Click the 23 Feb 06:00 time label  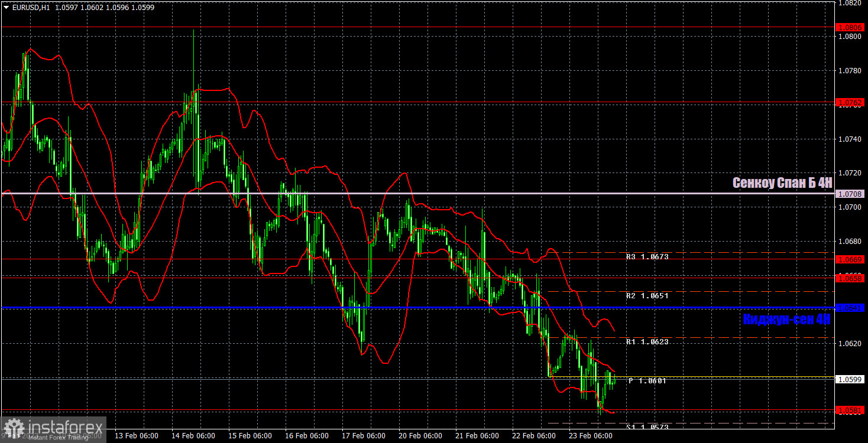(591, 436)
